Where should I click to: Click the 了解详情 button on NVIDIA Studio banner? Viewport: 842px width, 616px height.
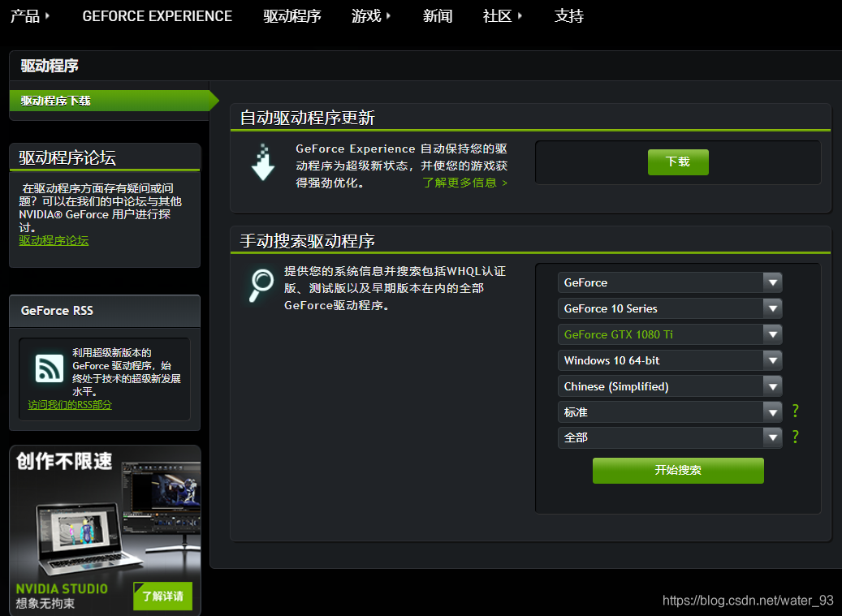tap(162, 596)
